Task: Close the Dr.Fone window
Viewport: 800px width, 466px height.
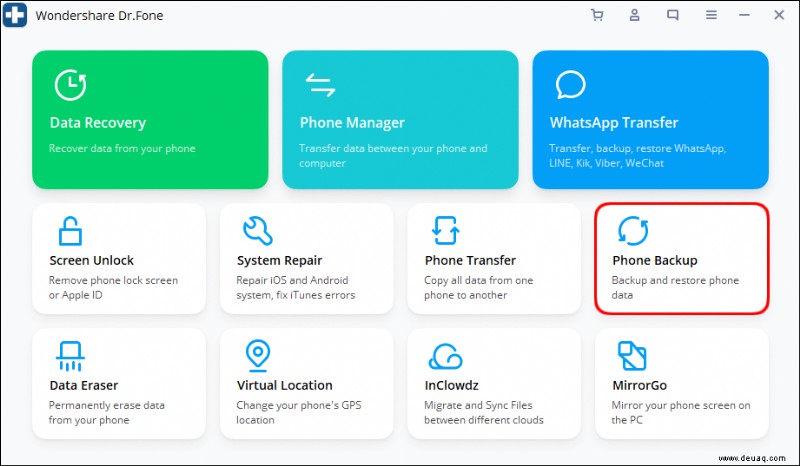Action: point(779,15)
